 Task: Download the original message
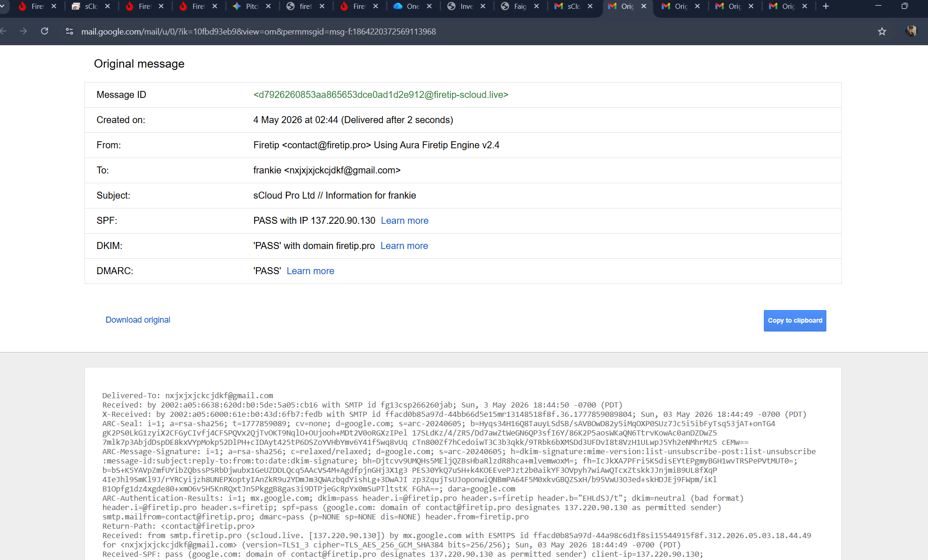[x=138, y=320]
